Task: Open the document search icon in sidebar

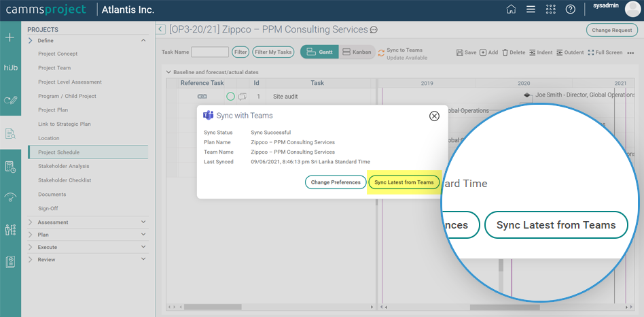Action: pyautogui.click(x=10, y=133)
